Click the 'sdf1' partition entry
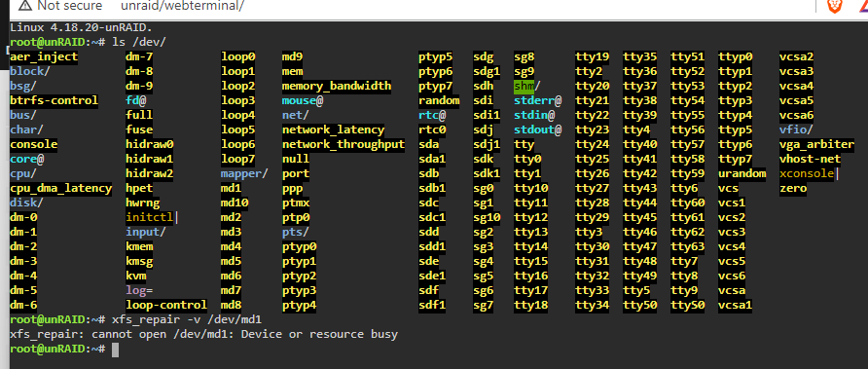The image size is (868, 369). click(432, 305)
